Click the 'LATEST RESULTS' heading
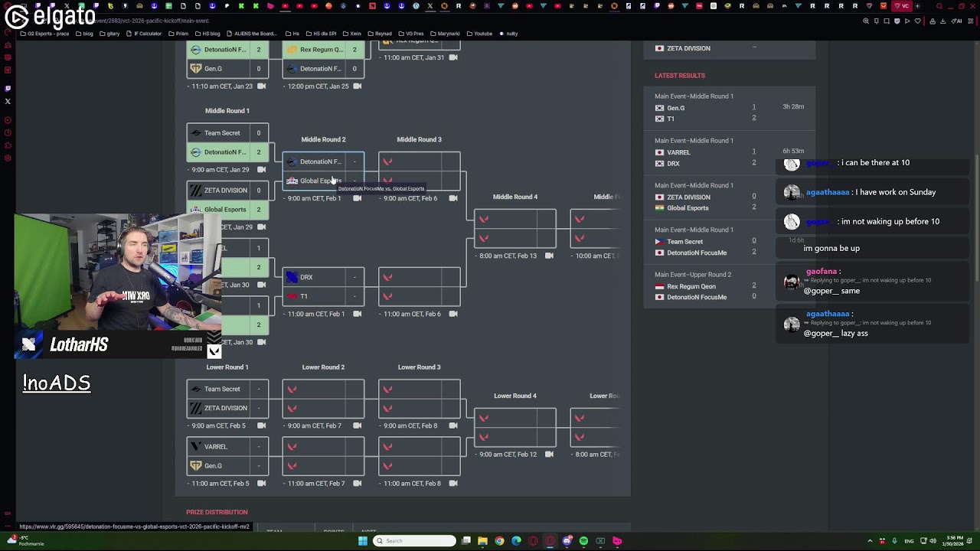 [680, 76]
